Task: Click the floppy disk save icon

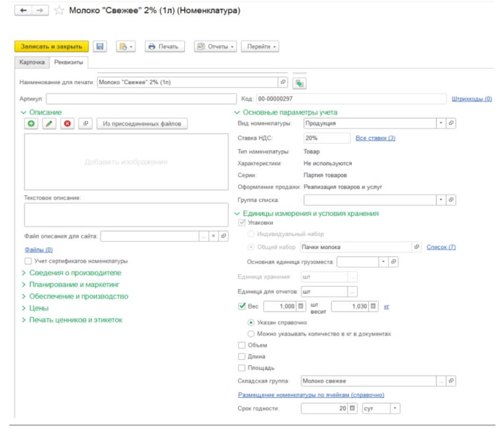Action: 101,47
